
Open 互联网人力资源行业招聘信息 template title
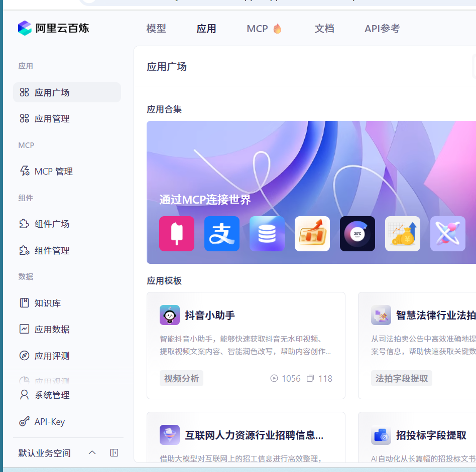coord(254,435)
